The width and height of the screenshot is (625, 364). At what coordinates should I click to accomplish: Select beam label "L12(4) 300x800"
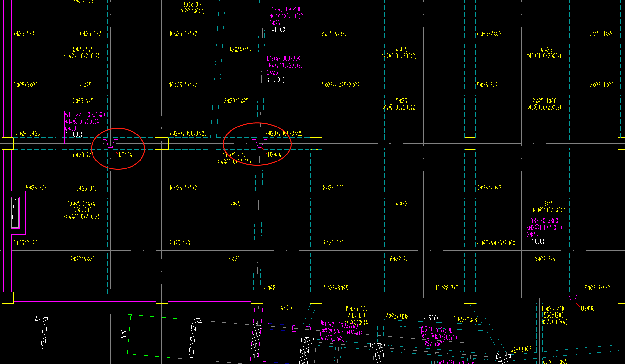point(284,58)
